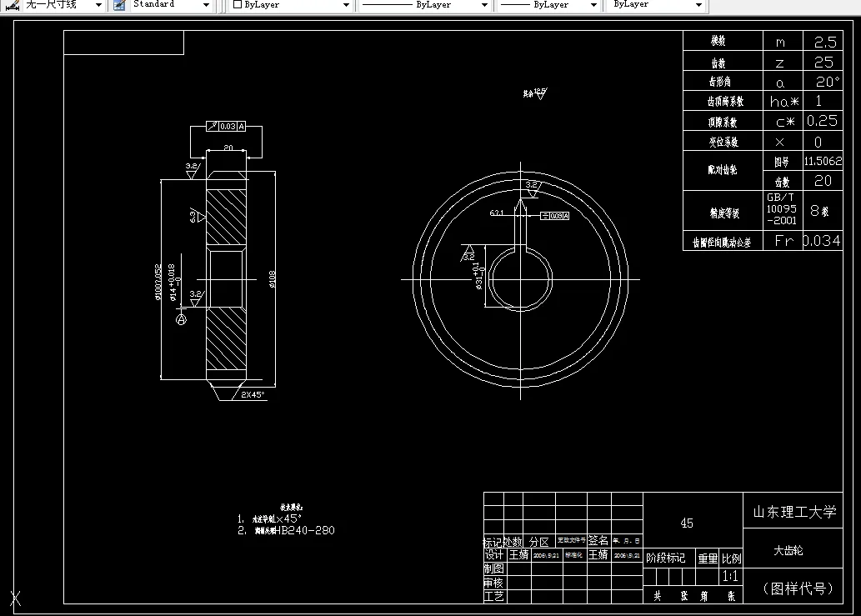
Task: Select the 分区 column header
Action: pos(539,542)
